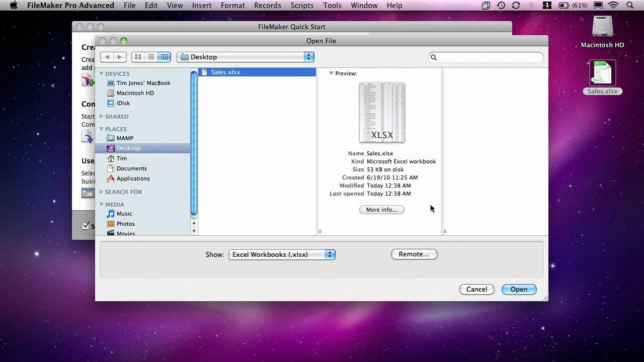The height and width of the screenshot is (362, 644).
Task: Click the Wi-Fi status icon
Action: (613, 6)
